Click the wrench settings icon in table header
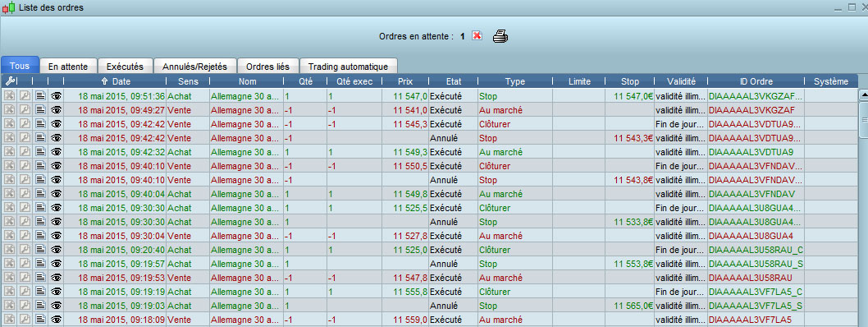 (x=10, y=81)
